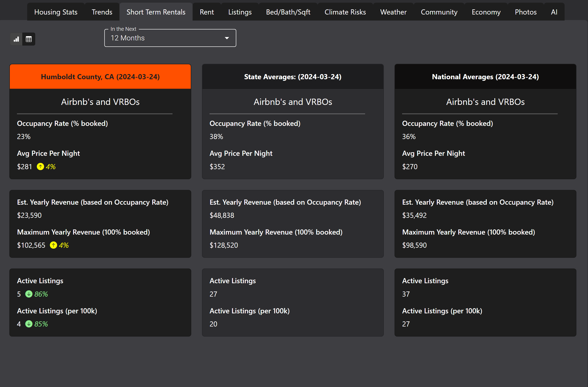Click Humboldt est. yearly revenue $23,590
This screenshot has height=387, width=588.
click(x=29, y=215)
